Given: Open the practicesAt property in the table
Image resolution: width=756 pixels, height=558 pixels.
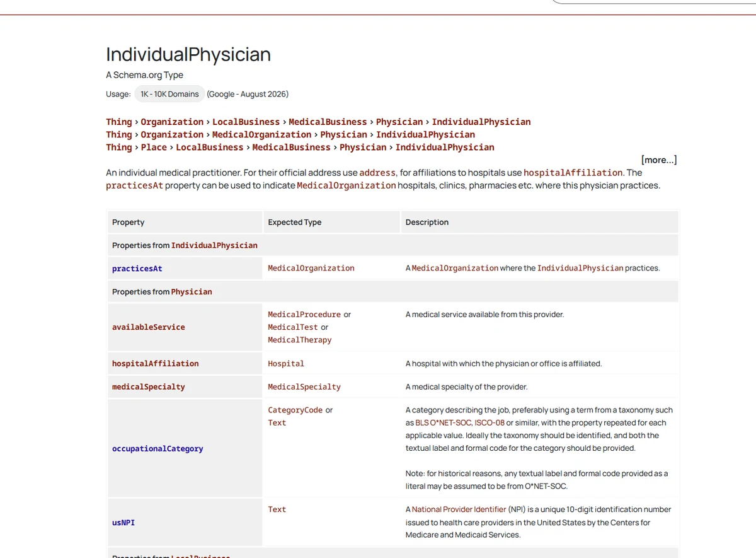Looking at the screenshot, I should click(137, 269).
